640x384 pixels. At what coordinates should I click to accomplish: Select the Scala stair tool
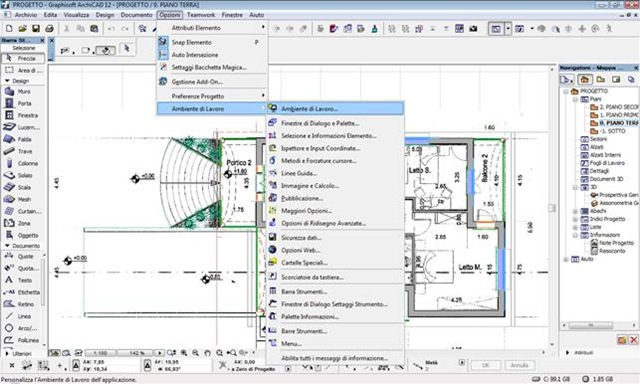[x=23, y=187]
